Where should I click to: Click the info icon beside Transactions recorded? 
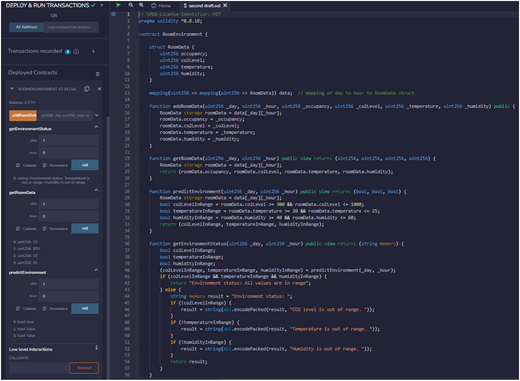[76, 52]
